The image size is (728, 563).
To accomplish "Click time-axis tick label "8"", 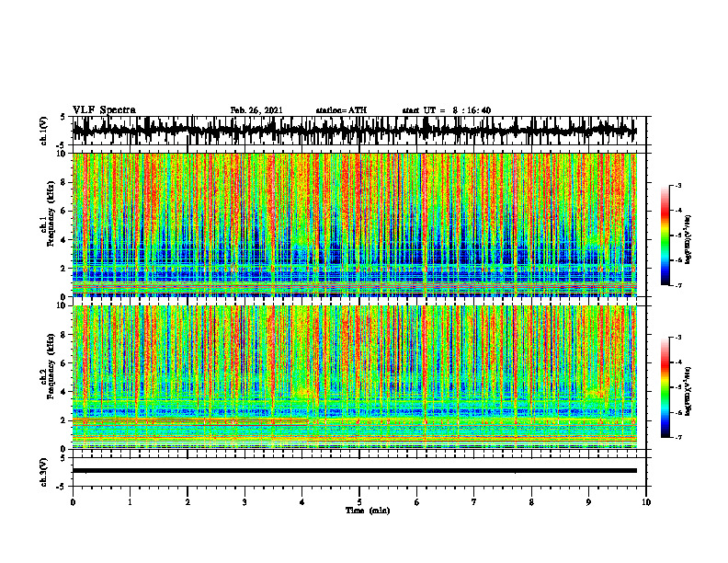I will 531,502.
